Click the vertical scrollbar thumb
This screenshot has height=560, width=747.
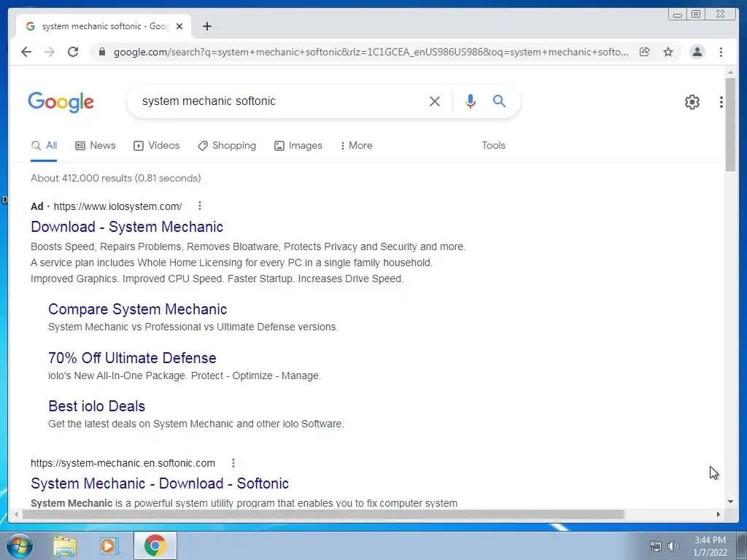click(730, 124)
